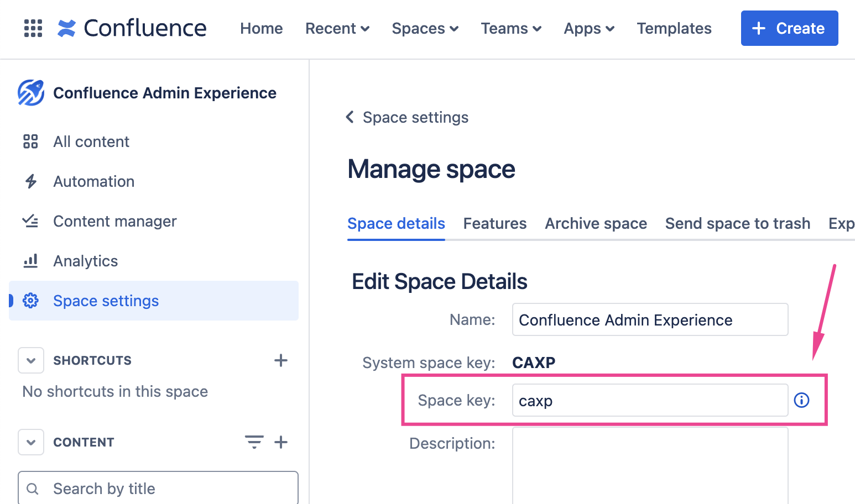Click the Space settings gear icon

pyautogui.click(x=30, y=301)
